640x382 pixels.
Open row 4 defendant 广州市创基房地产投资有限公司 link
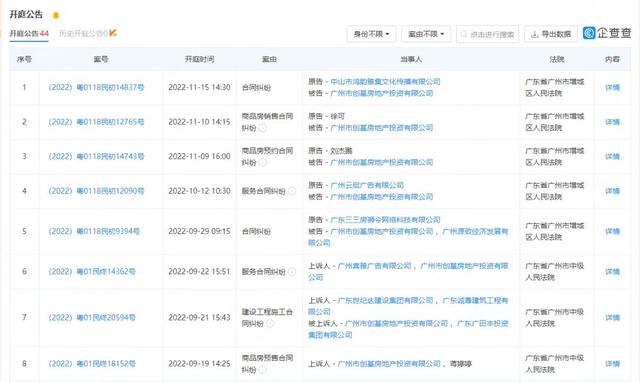click(382, 197)
